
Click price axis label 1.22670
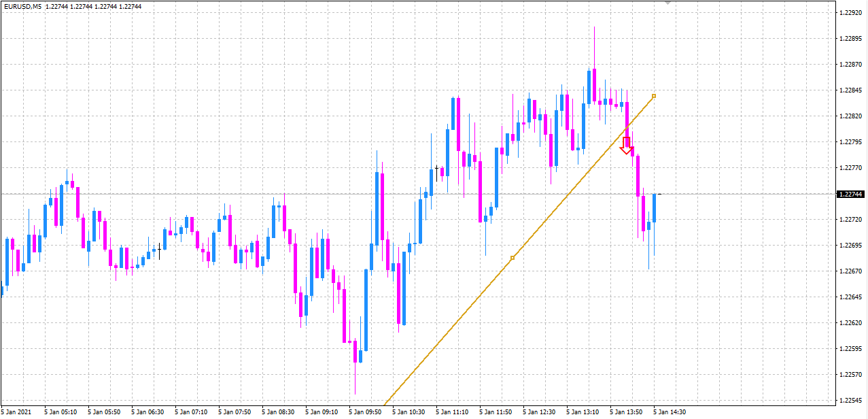[x=851, y=271]
